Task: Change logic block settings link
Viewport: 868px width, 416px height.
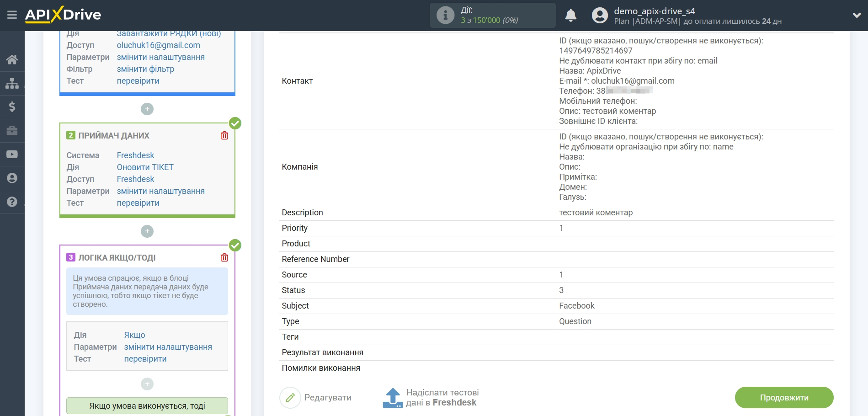Action: (x=168, y=347)
